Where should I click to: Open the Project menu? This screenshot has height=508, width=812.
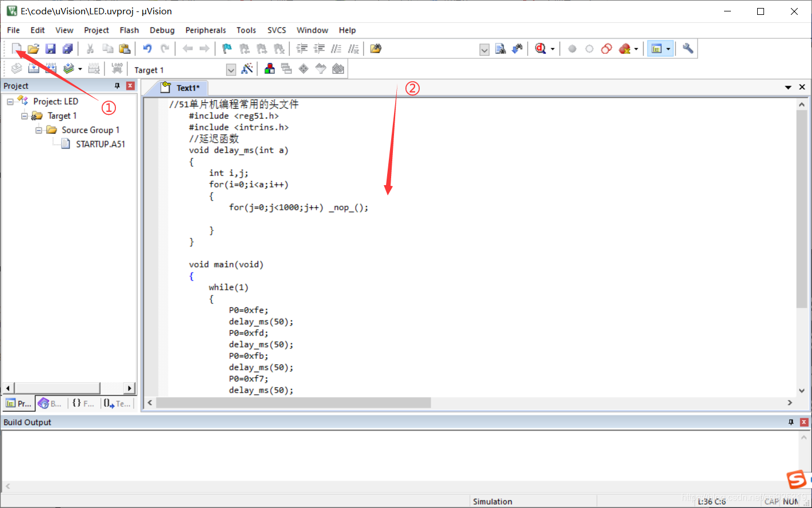tap(97, 30)
